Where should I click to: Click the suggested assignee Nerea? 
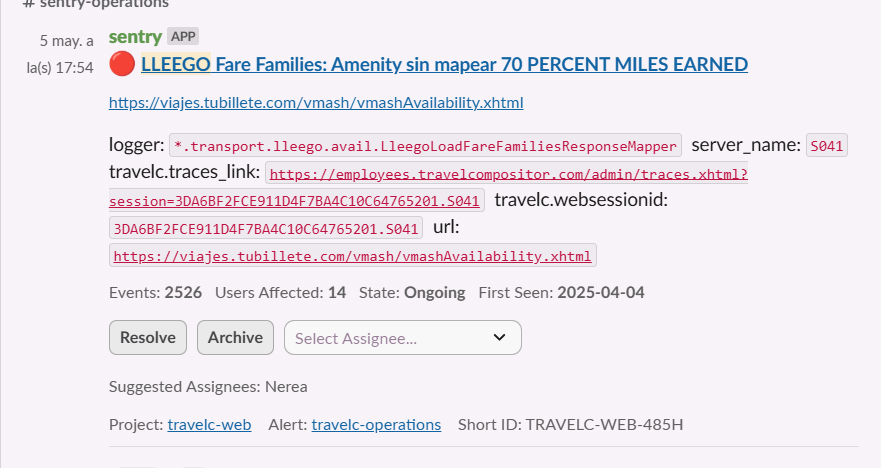[x=288, y=386]
